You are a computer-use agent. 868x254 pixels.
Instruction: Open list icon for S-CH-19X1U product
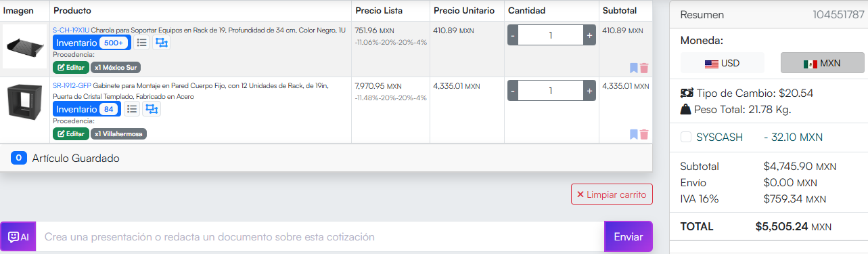[141, 43]
